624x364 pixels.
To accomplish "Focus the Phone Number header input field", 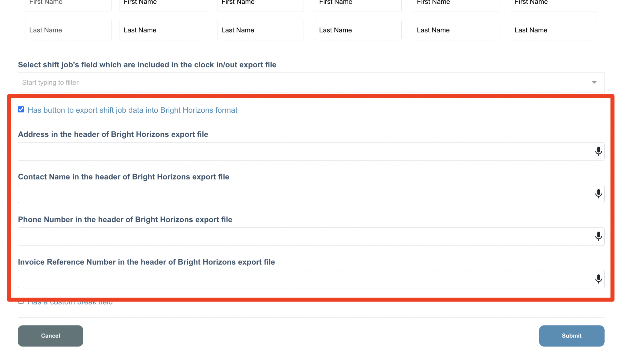I will pos(311,237).
